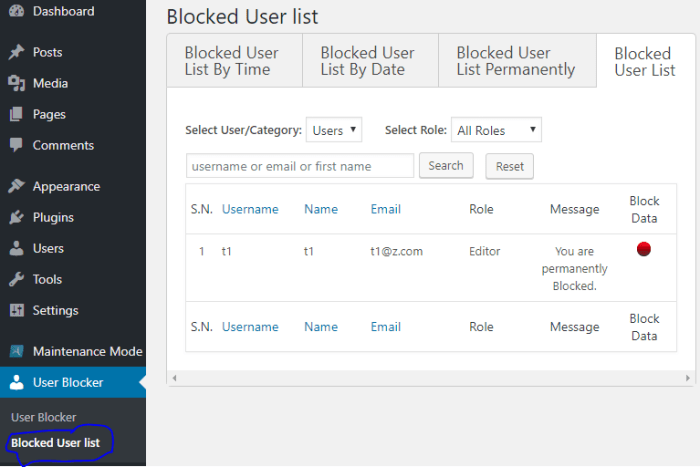Open Media via its sidebar icon
The height and width of the screenshot is (467, 700).
click(x=16, y=83)
